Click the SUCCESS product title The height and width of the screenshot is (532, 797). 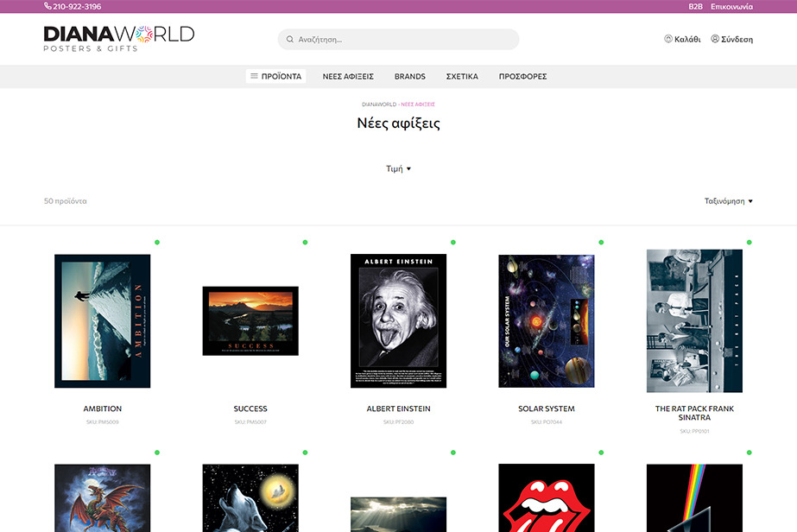point(250,408)
